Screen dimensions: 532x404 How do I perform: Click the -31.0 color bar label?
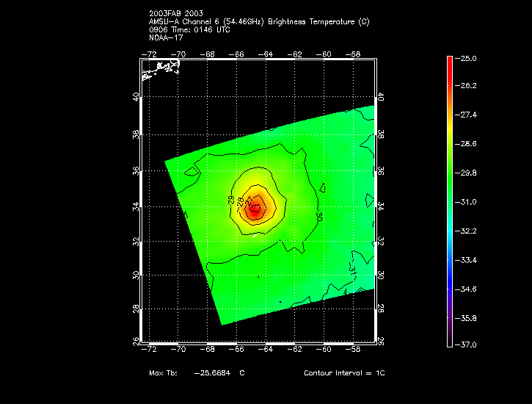click(467, 201)
